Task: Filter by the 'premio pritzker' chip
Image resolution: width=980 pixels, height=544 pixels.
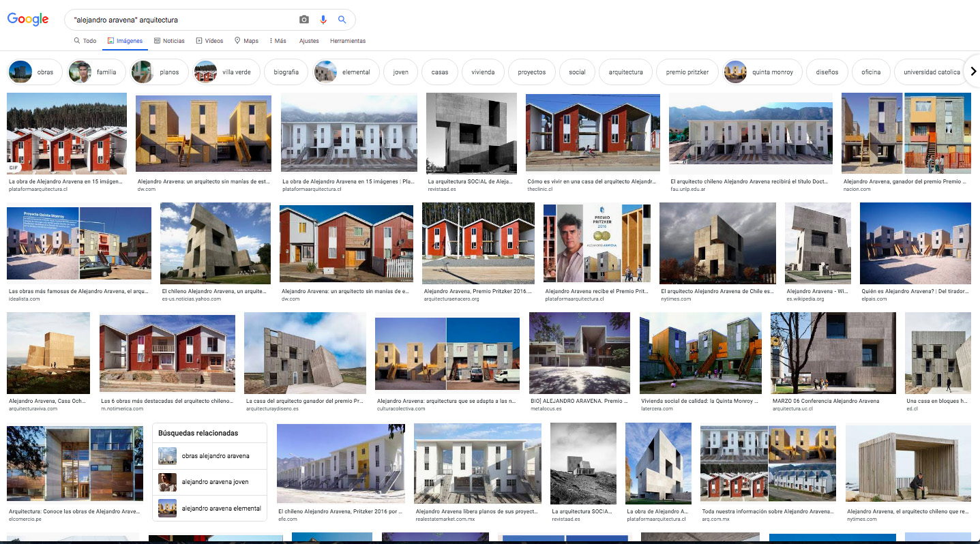Action: (x=687, y=72)
